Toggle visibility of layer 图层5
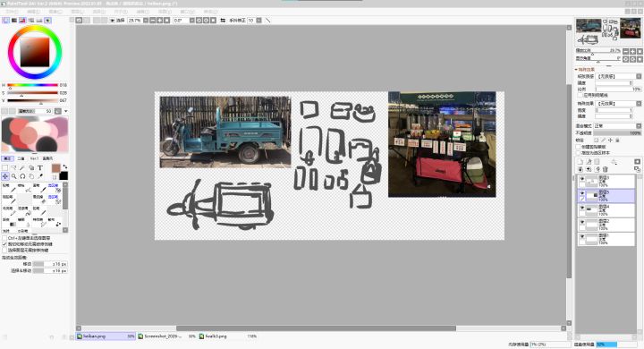The image size is (644, 349). click(582, 192)
